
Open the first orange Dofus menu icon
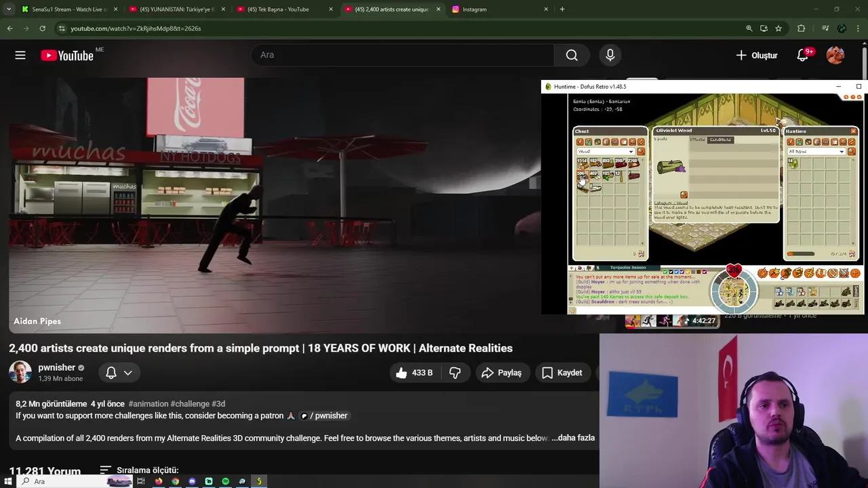(762, 273)
